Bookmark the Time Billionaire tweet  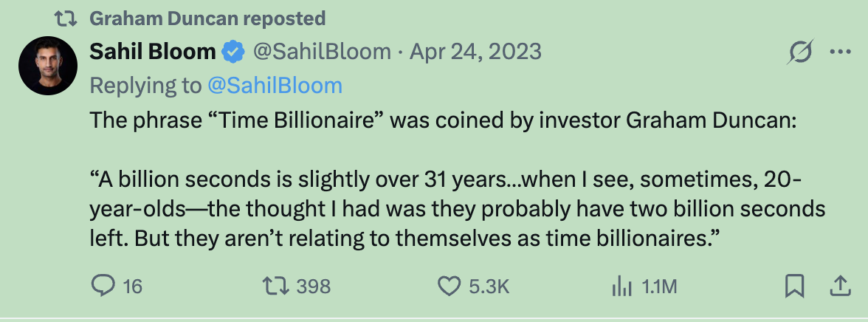[794, 286]
